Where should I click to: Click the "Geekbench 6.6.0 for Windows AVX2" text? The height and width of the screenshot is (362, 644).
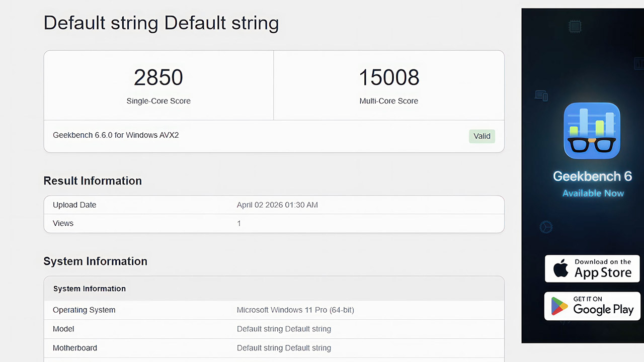coord(116,135)
